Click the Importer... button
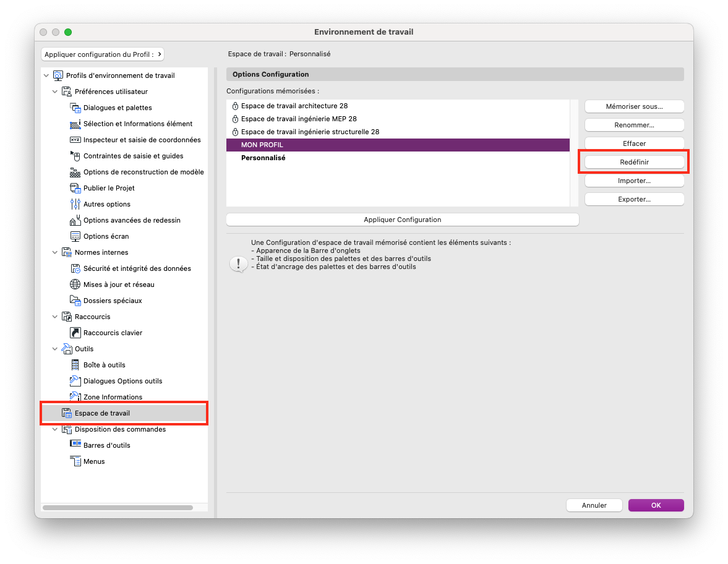728x564 pixels. [x=634, y=181]
